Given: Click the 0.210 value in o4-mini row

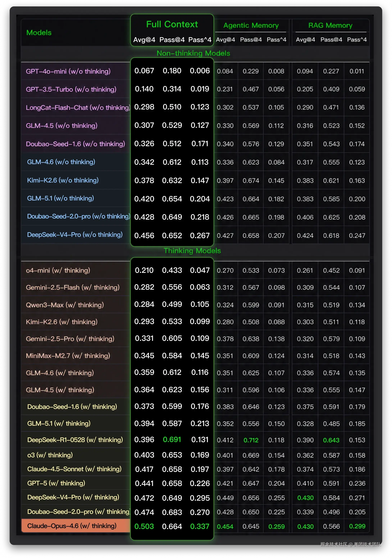Looking at the screenshot, I should (144, 270).
